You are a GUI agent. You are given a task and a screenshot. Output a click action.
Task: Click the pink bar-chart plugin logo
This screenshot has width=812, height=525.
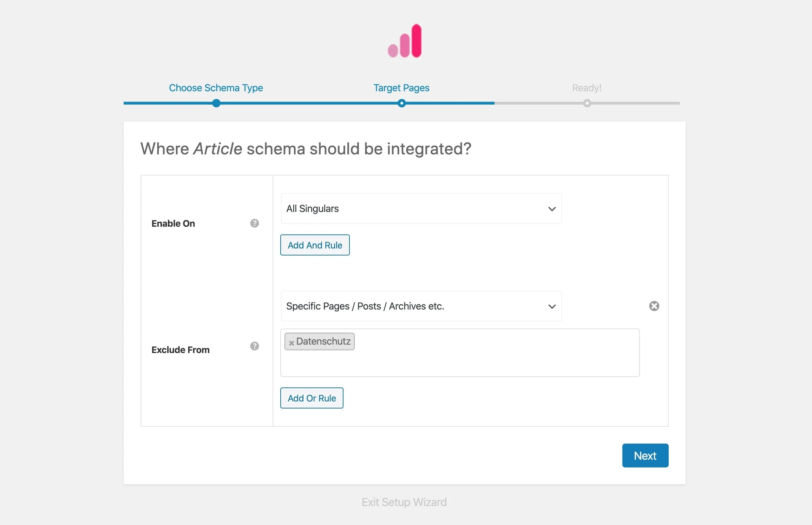[x=405, y=41]
